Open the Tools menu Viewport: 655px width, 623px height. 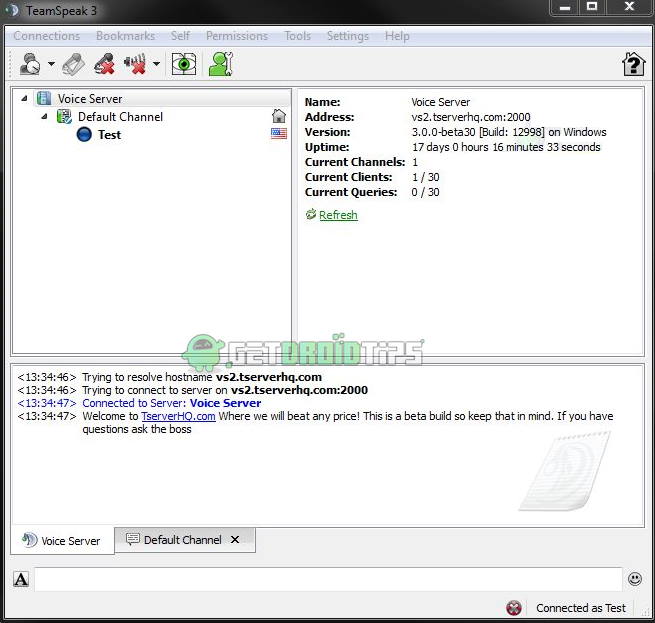click(x=297, y=36)
